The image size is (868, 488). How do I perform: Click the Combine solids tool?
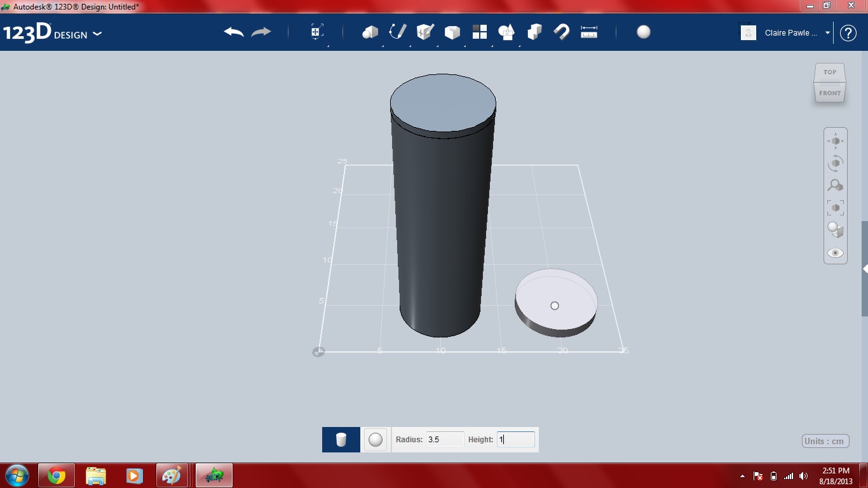[x=534, y=32]
